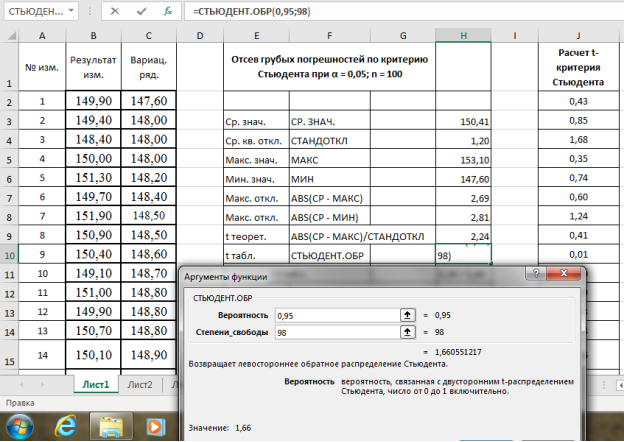Click the 2,24 t теорет. value cell

click(x=463, y=236)
